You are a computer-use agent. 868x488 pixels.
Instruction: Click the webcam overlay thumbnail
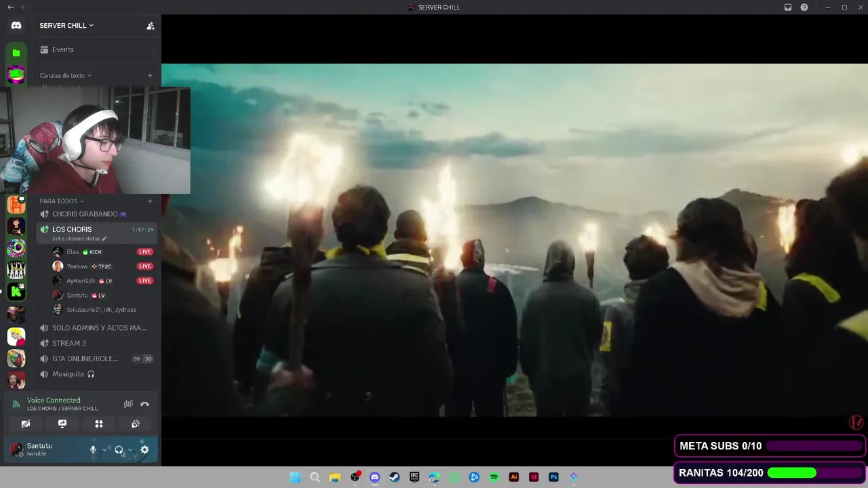pos(95,140)
